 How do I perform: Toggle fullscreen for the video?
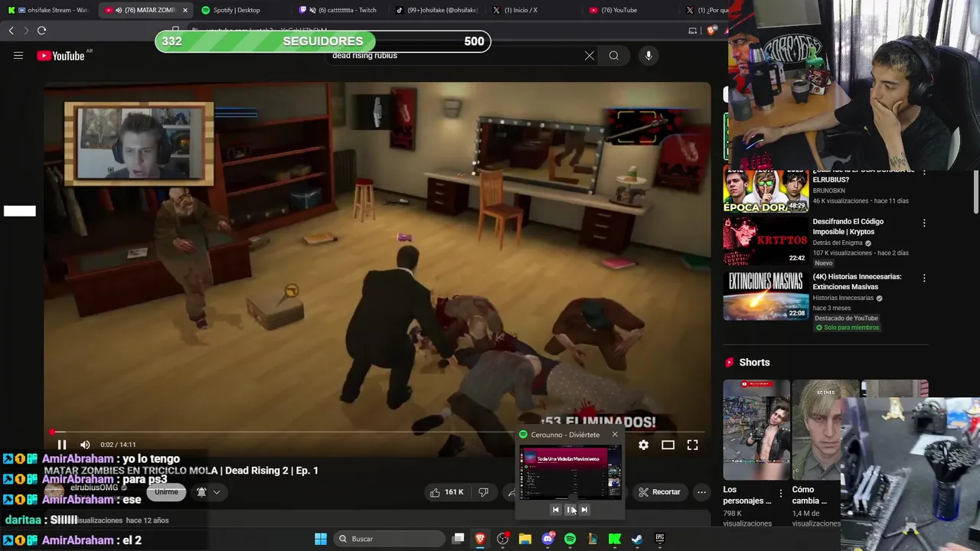point(692,445)
